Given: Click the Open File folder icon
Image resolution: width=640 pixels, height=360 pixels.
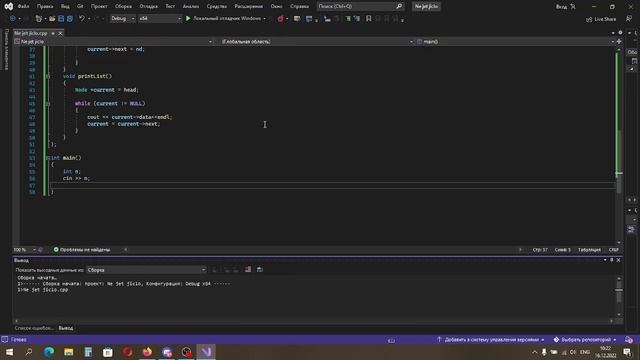Looking at the screenshot, I should click(x=52, y=18).
